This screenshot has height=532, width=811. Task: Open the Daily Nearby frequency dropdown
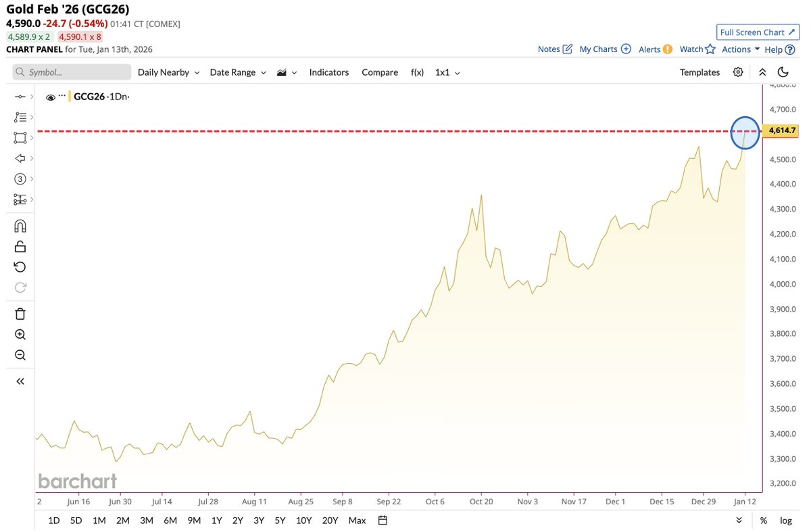[168, 72]
